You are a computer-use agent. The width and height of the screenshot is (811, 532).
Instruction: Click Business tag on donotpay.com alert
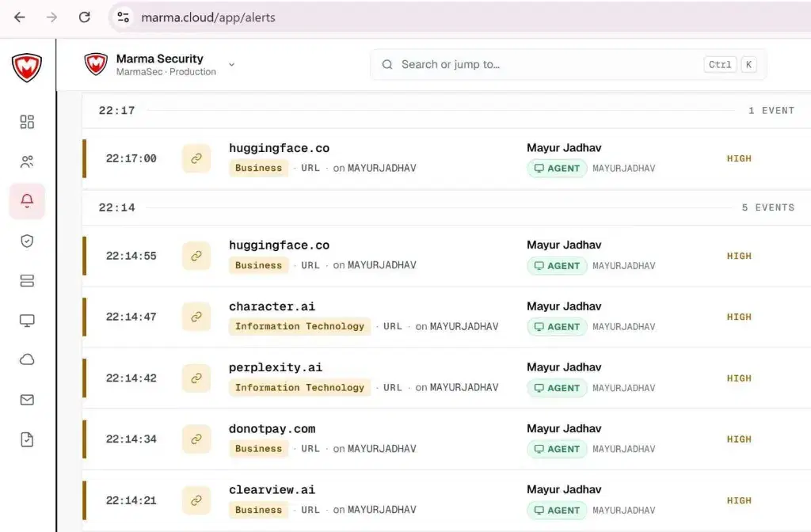coord(259,448)
